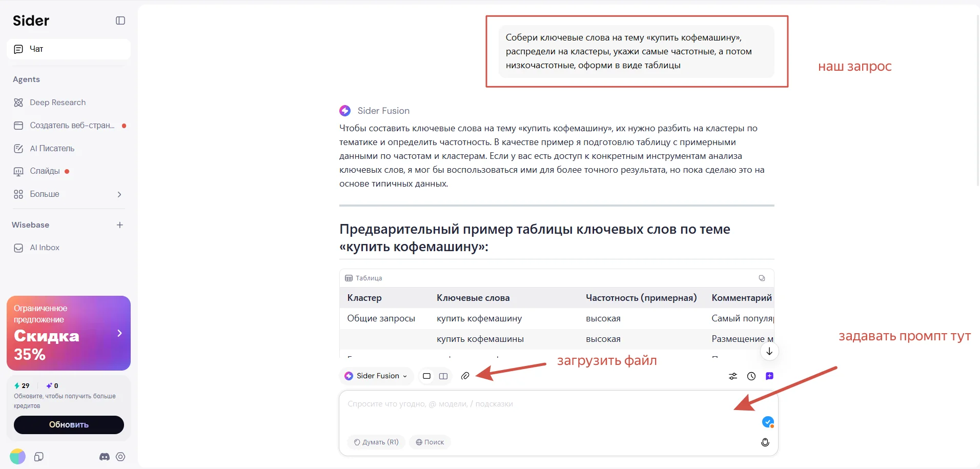
Task: Attach a file with paperclip icon
Action: click(465, 376)
